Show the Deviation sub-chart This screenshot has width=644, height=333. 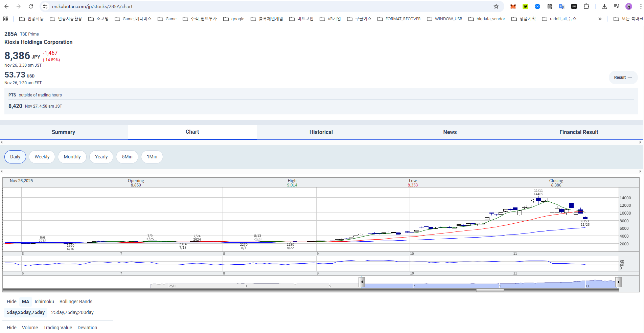[x=87, y=328]
